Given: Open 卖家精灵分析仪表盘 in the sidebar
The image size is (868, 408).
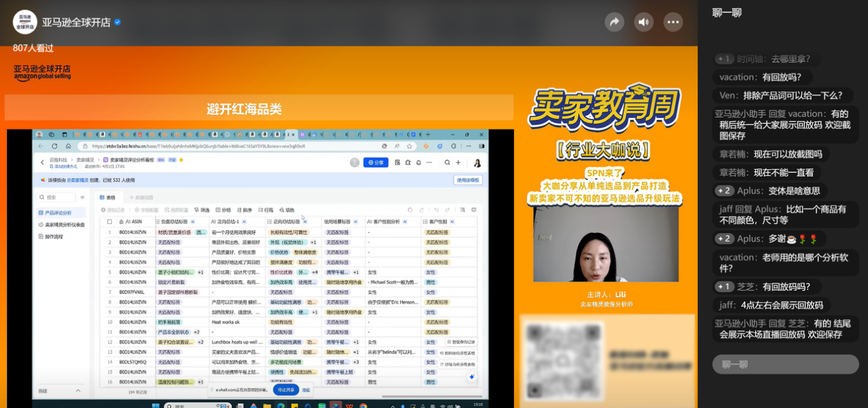Looking at the screenshot, I should (62, 225).
